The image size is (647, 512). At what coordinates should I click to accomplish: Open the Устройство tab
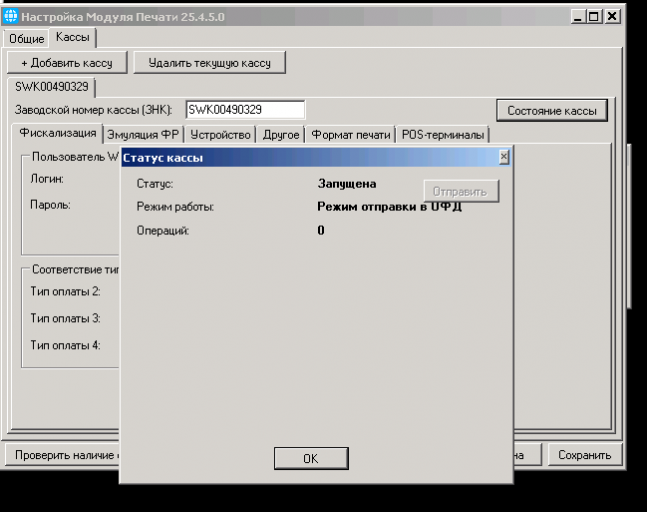click(x=220, y=134)
